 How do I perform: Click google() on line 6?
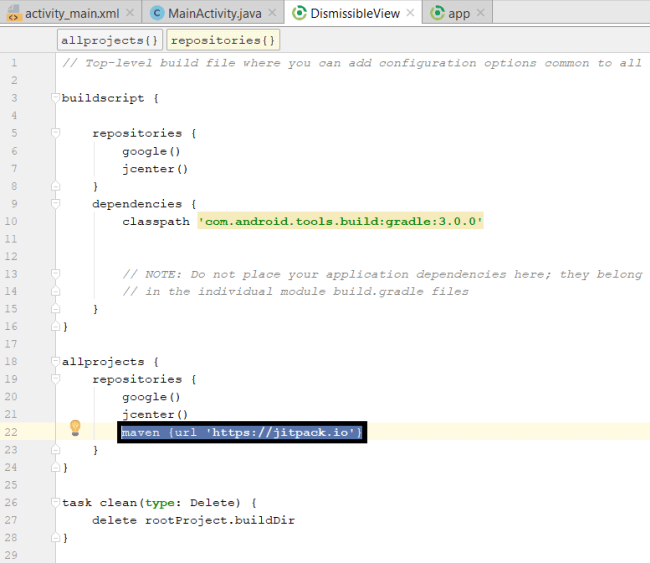[151, 151]
